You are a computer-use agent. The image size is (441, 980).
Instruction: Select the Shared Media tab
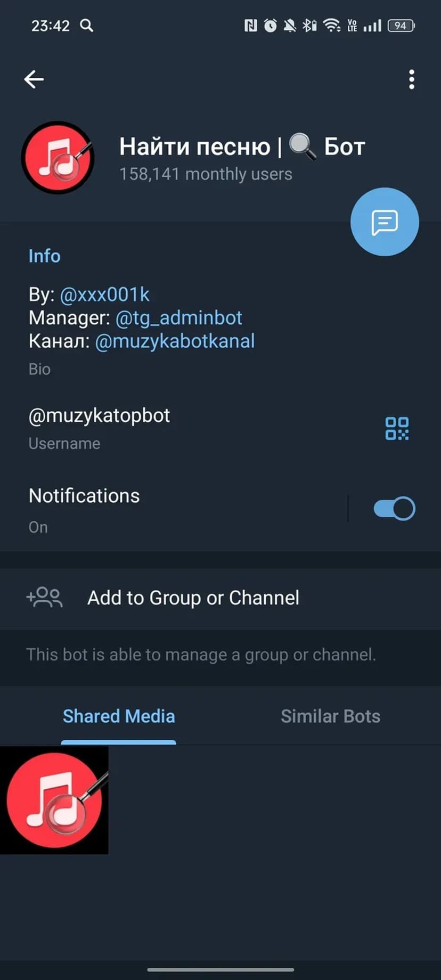[119, 716]
